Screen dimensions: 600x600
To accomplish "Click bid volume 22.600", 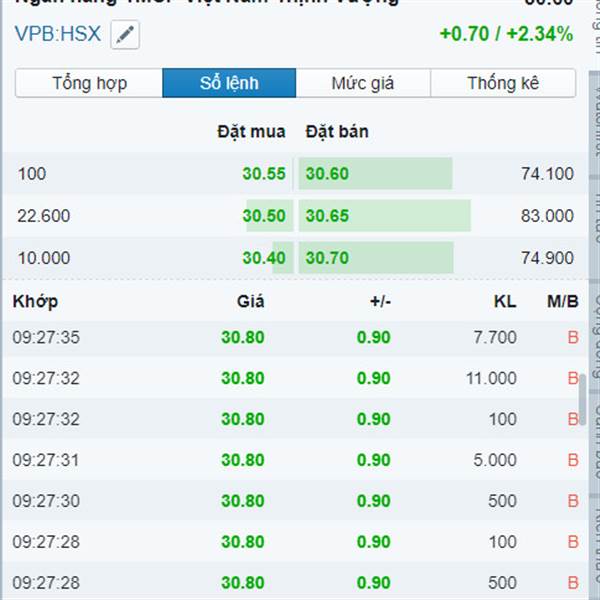I will [44, 216].
